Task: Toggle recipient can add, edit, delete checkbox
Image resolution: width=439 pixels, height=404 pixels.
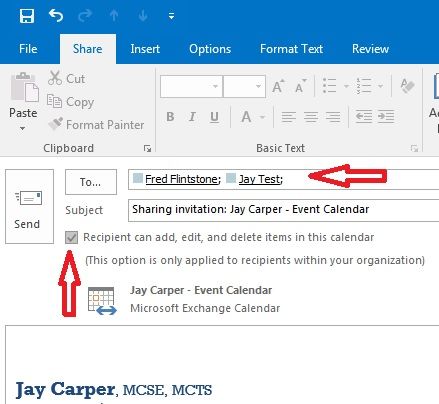Action: [71, 238]
